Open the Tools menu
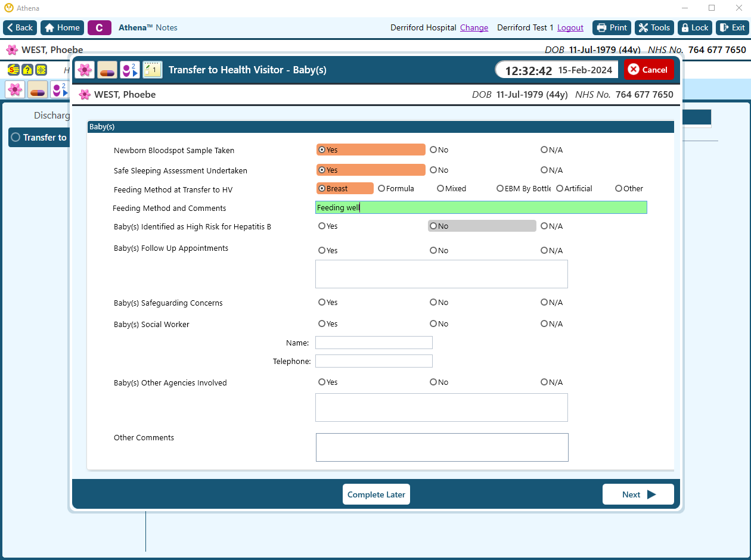This screenshot has width=751, height=560. [654, 27]
